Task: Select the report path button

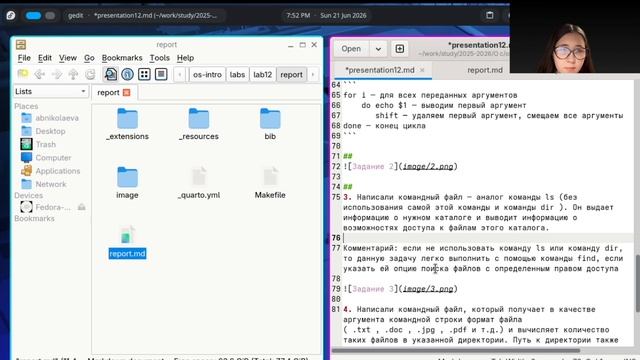Action: click(291, 75)
